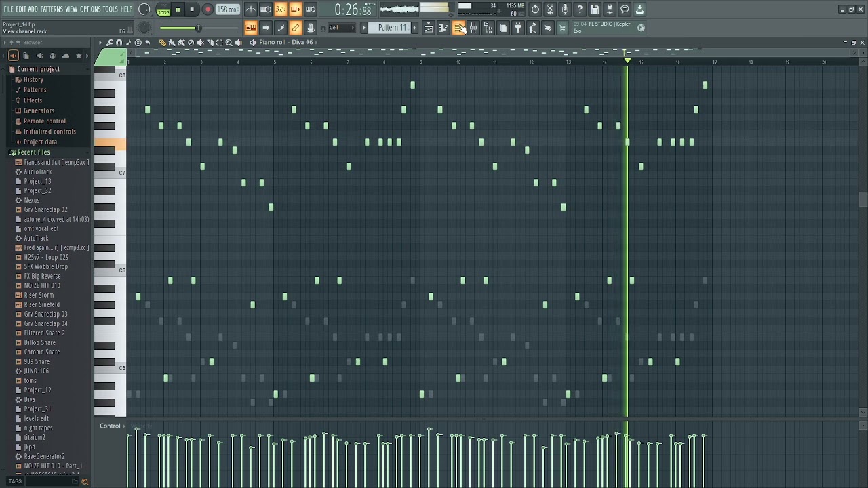This screenshot has height=488, width=868.
Task: Open the content library shopping cart icon
Action: click(x=562, y=28)
